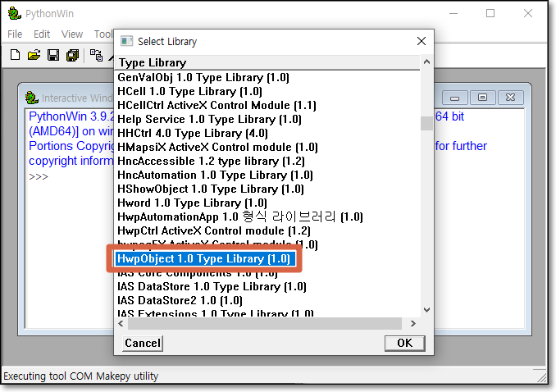Screen dimensions: 556x392
Task: Click the vertical scrollbar thumb
Action: 427,124
